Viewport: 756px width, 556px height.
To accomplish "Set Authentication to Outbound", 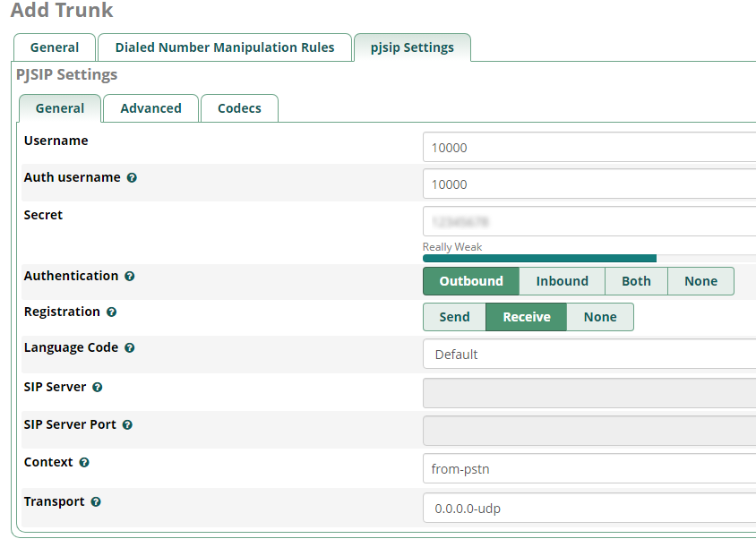I will pyautogui.click(x=471, y=281).
